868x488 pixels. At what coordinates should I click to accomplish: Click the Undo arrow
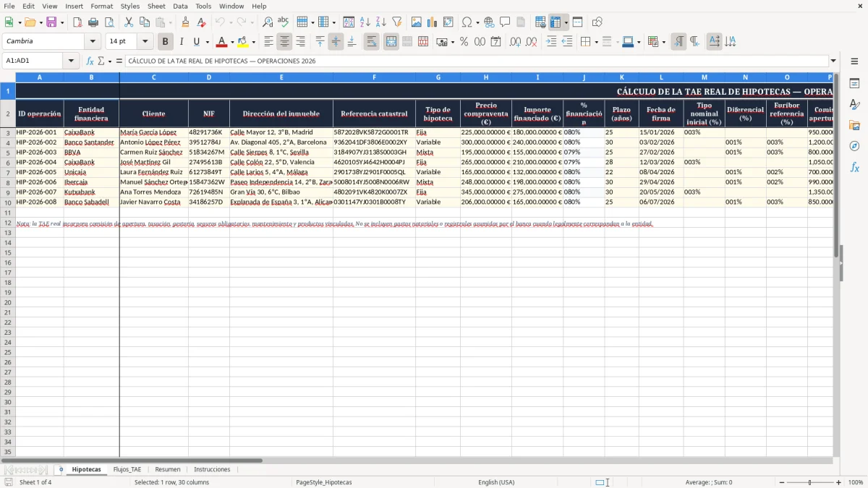220,22
